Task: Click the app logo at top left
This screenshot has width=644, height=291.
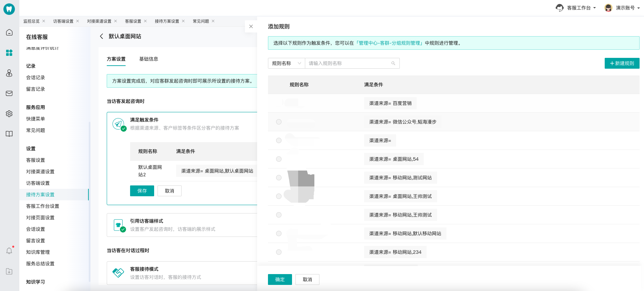Action: (9, 9)
